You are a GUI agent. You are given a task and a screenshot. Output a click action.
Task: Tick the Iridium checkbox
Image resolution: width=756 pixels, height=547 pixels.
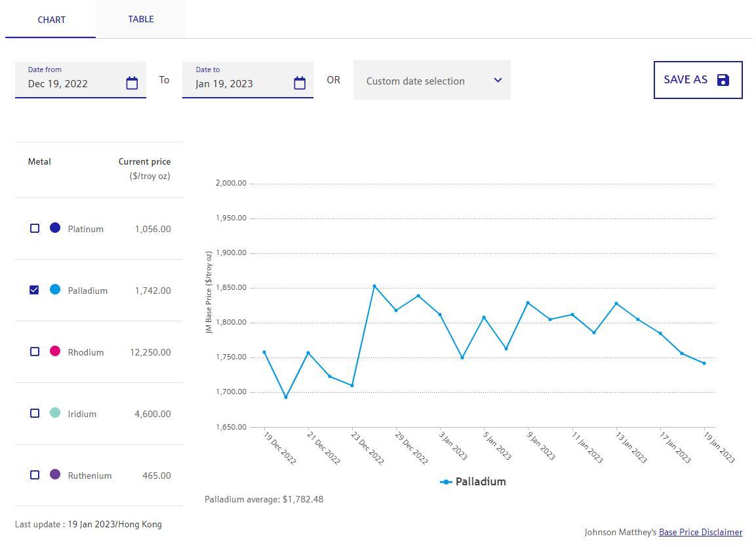click(35, 413)
